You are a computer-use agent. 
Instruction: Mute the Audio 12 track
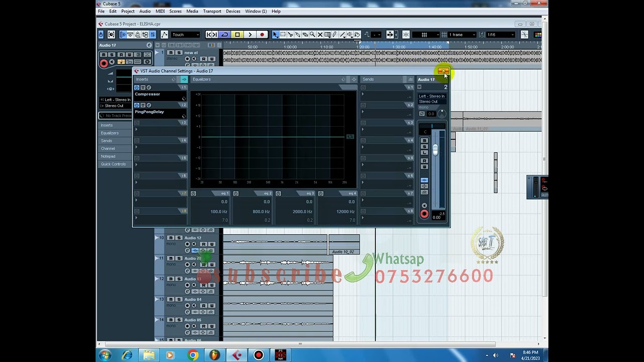pos(171,238)
